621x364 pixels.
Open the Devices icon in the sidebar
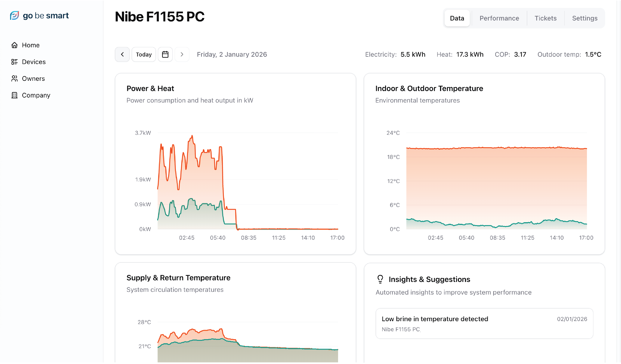15,62
